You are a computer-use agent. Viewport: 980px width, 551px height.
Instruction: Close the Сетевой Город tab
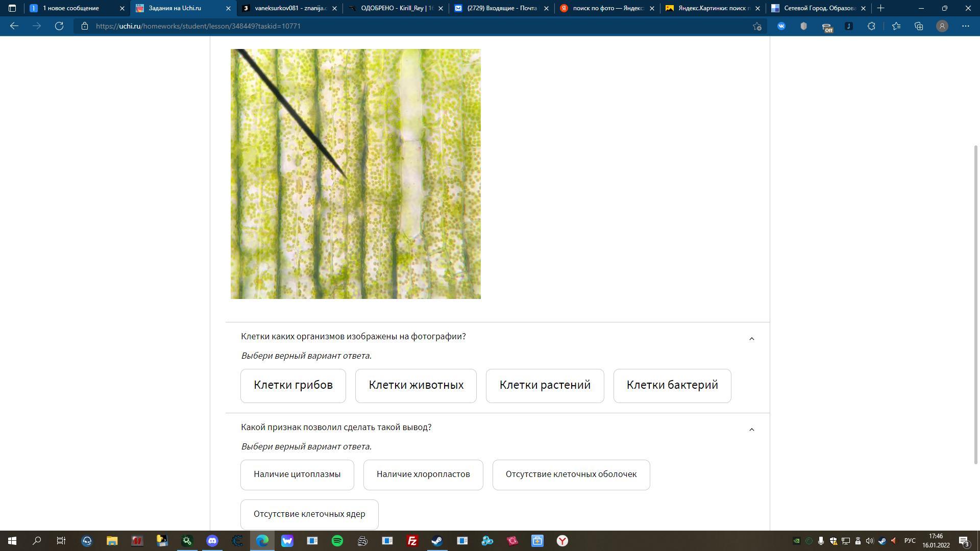coord(863,8)
